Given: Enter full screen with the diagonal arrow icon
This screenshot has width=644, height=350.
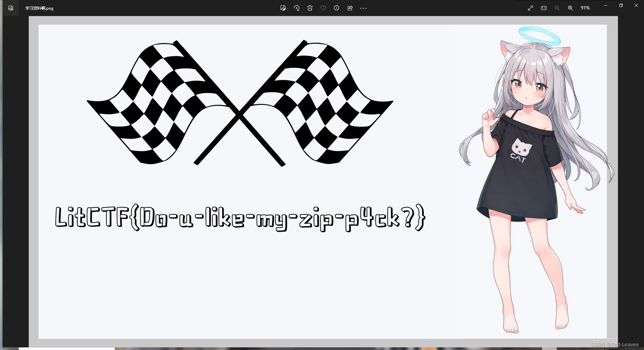Looking at the screenshot, I should [530, 8].
